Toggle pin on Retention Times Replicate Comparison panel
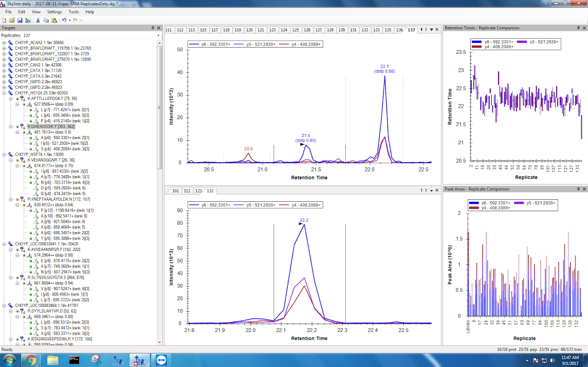 click(578, 28)
